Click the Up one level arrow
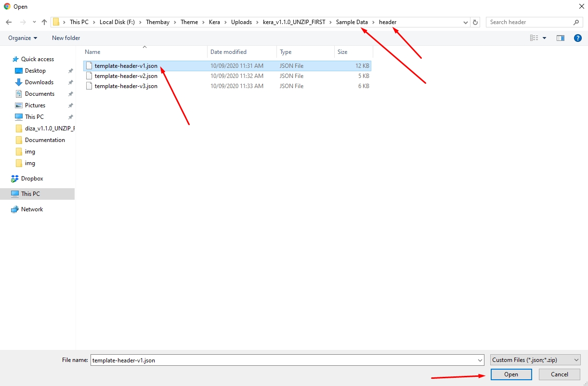Image resolution: width=588 pixels, height=386 pixels. point(44,22)
